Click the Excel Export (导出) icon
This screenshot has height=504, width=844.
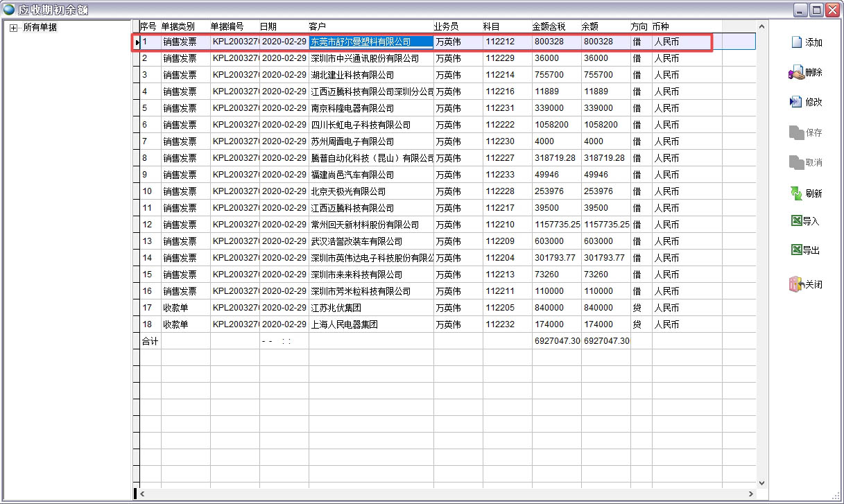(x=796, y=250)
